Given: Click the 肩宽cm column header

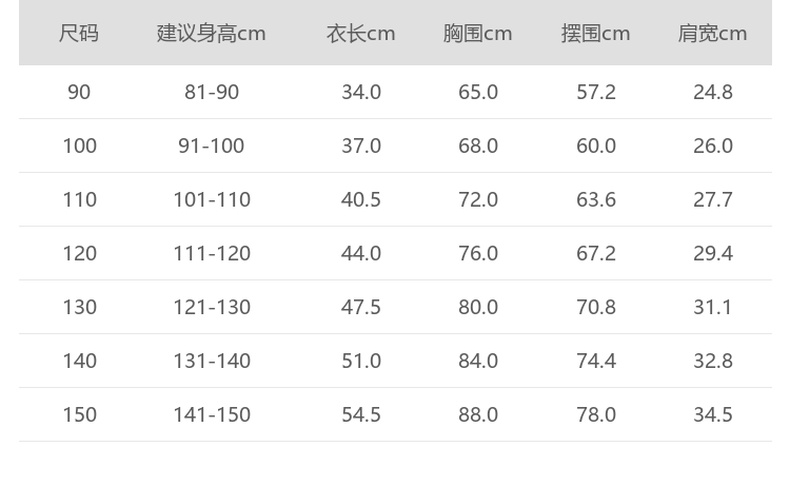Looking at the screenshot, I should pyautogui.click(x=712, y=34).
